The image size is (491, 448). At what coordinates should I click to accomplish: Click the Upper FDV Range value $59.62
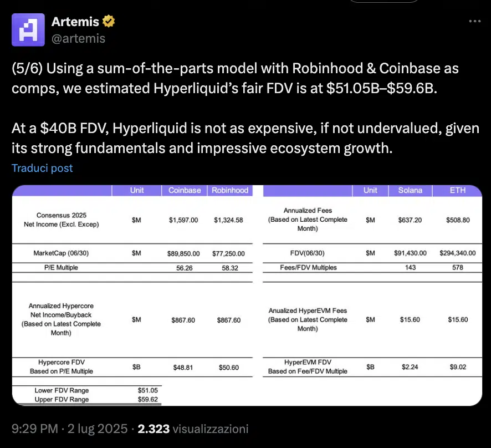[x=147, y=399]
